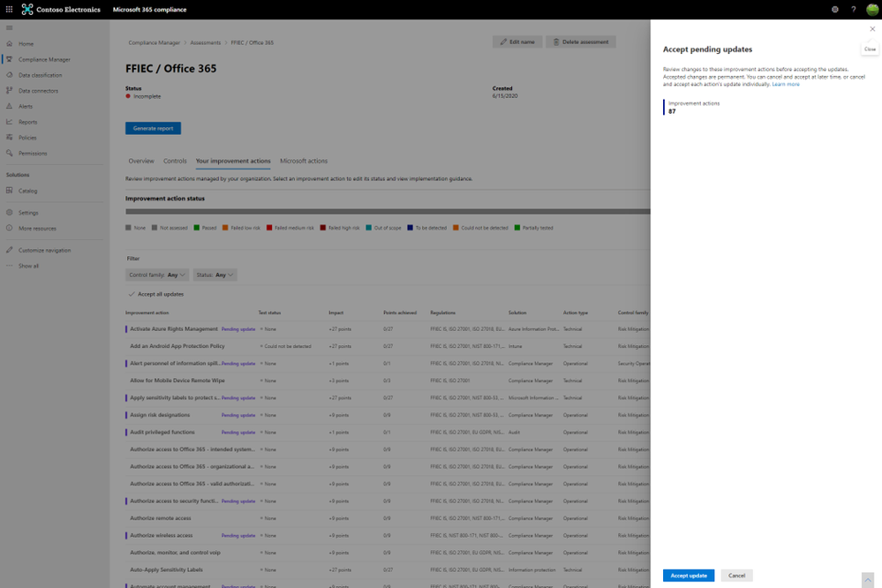Click the Edit name button
The width and height of the screenshot is (882, 588).
coord(517,41)
